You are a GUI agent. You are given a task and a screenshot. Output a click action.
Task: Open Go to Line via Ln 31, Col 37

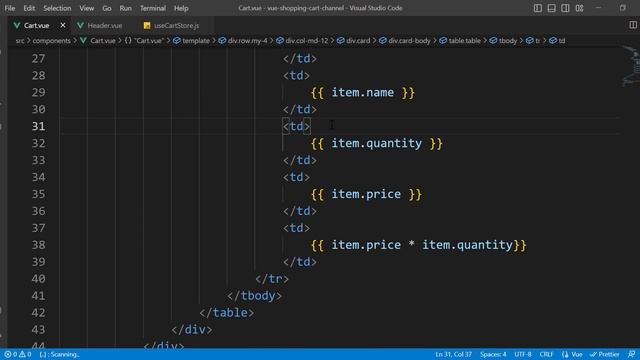click(x=453, y=354)
